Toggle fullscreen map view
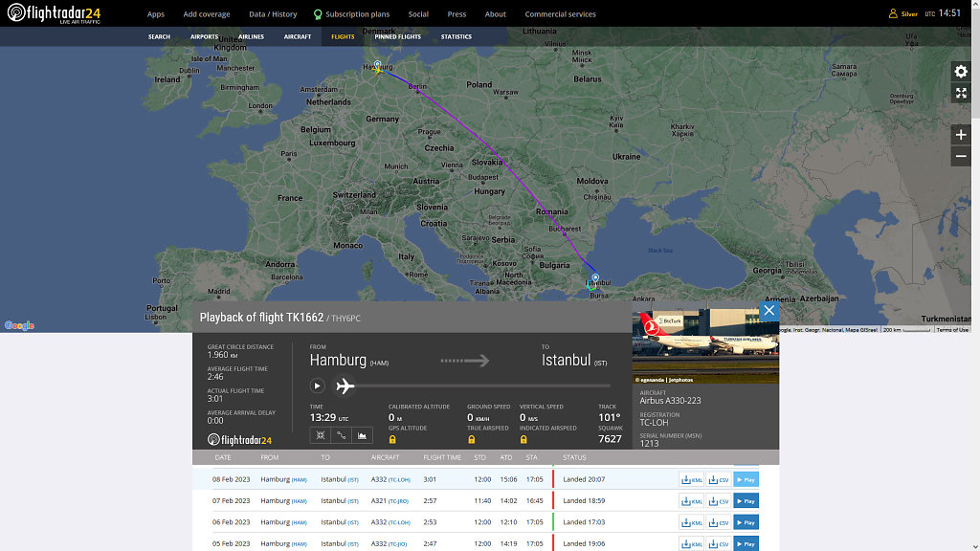The image size is (980, 551). [x=961, y=93]
